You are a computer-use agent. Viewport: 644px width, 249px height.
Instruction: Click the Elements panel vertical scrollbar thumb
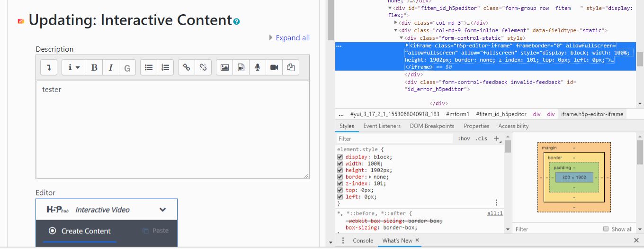(x=640, y=59)
